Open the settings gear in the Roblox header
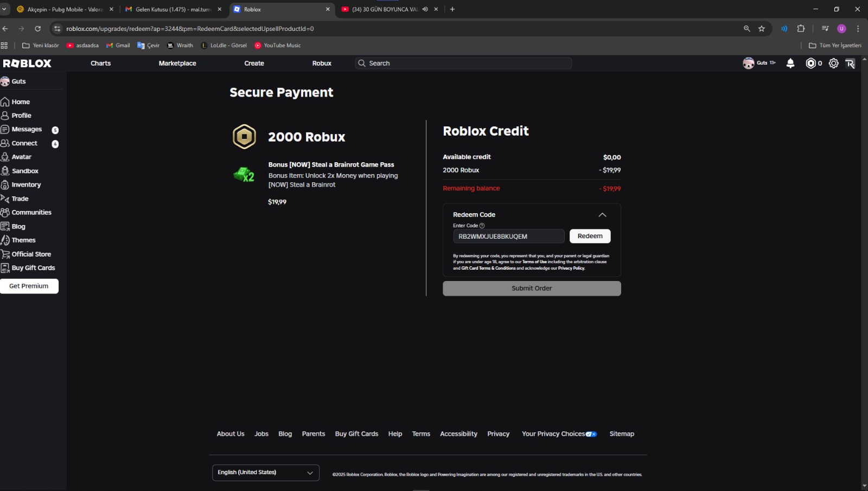The height and width of the screenshot is (491, 868). click(834, 63)
